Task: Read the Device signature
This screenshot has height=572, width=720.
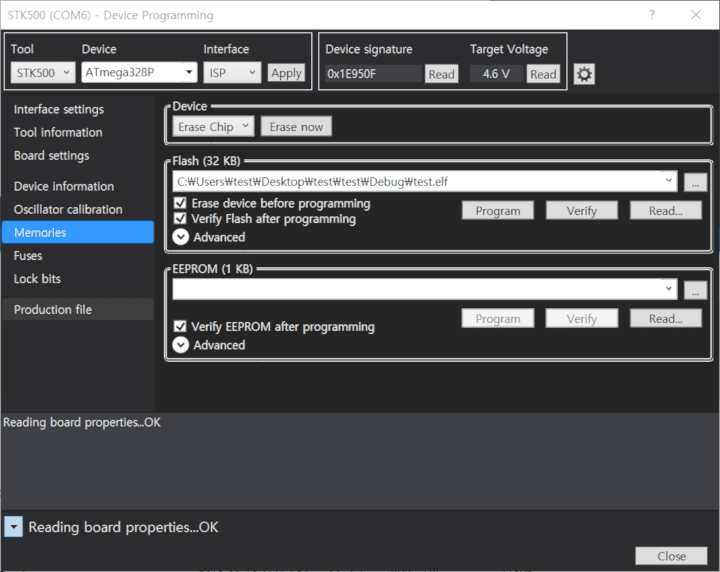Action: pos(441,74)
